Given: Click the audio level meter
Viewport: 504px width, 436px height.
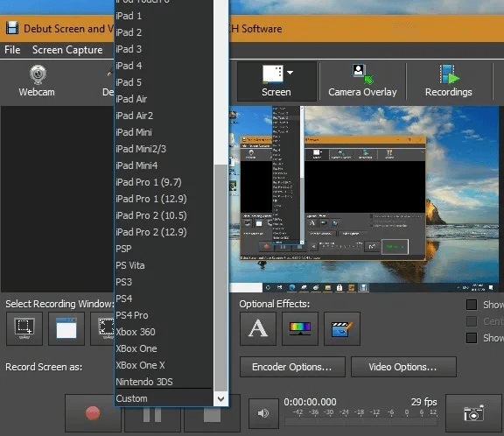Looking at the screenshot, I should pos(361,422).
